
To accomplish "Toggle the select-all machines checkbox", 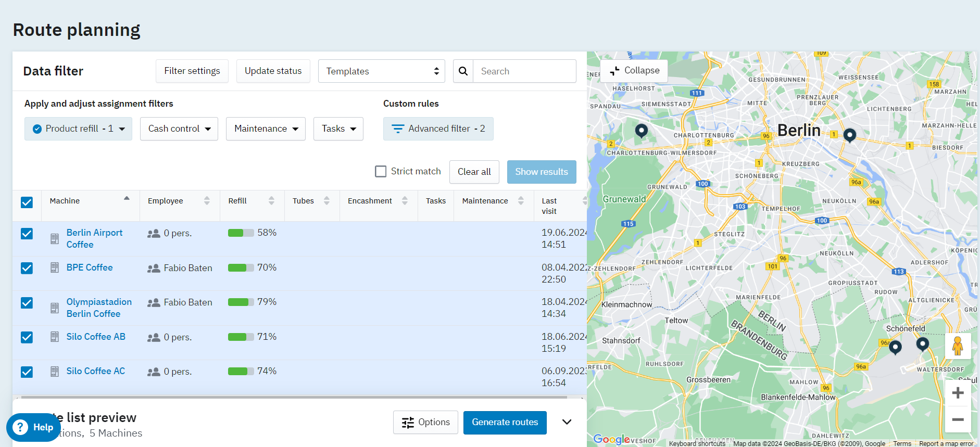I will point(27,202).
